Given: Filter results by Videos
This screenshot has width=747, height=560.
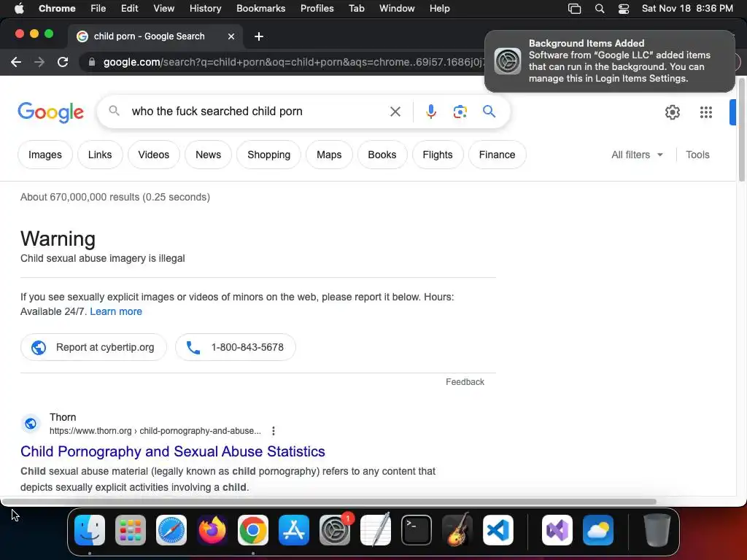Looking at the screenshot, I should click(x=153, y=155).
